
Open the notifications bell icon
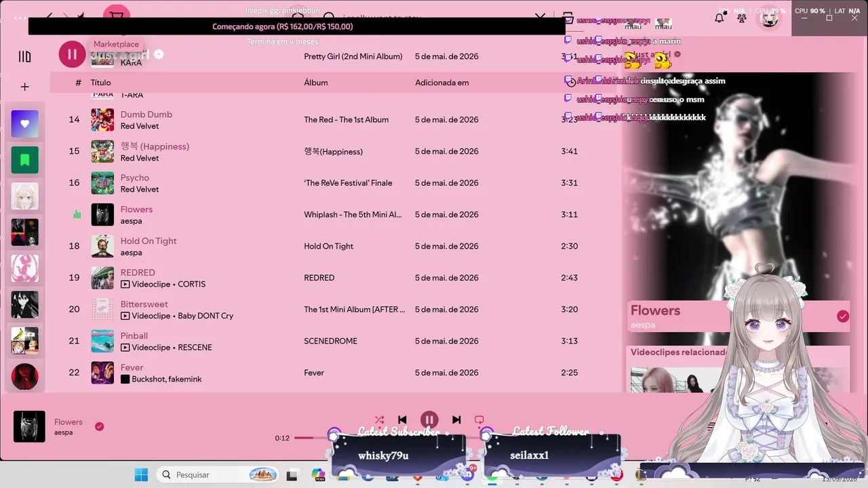pos(719,18)
